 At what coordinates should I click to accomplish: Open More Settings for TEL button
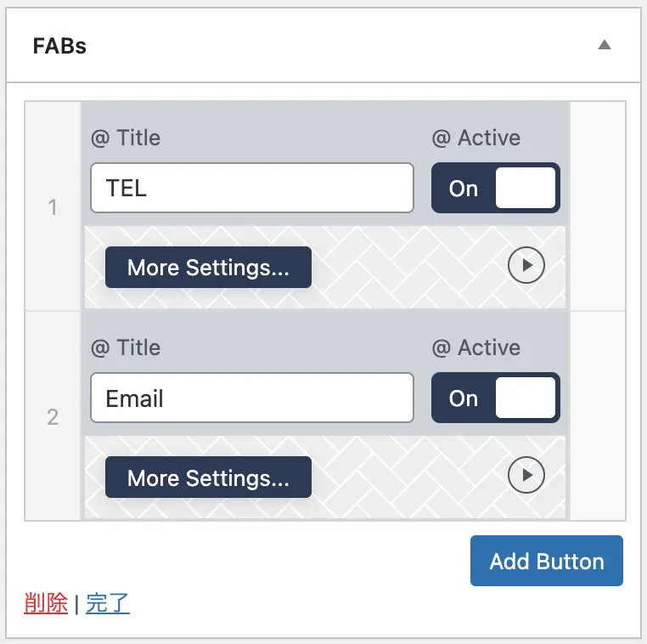[x=208, y=268]
